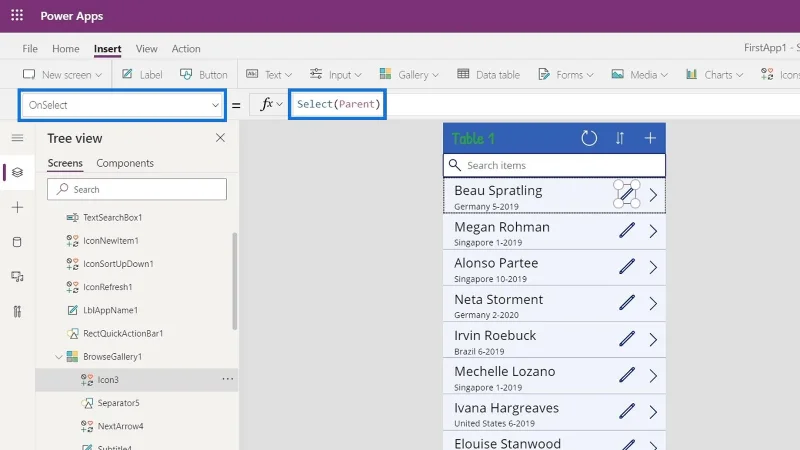The height and width of the screenshot is (450, 800).
Task: Open the Data sources sidebar icon
Action: click(x=17, y=242)
